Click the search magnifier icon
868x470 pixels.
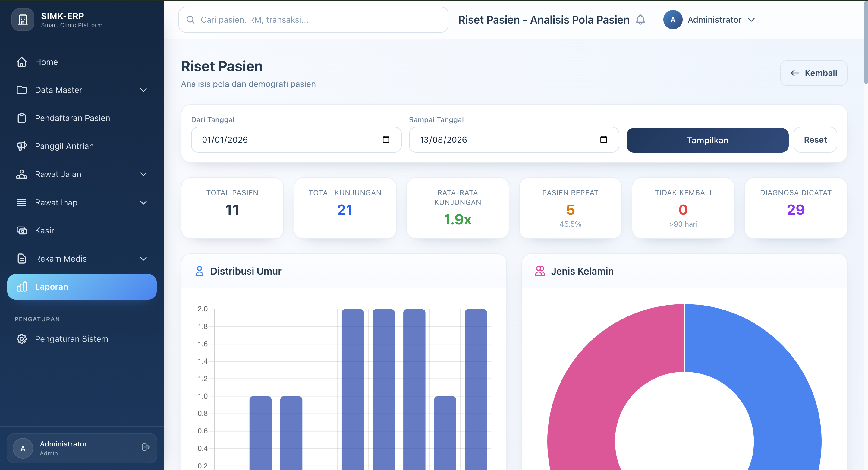[190, 20]
